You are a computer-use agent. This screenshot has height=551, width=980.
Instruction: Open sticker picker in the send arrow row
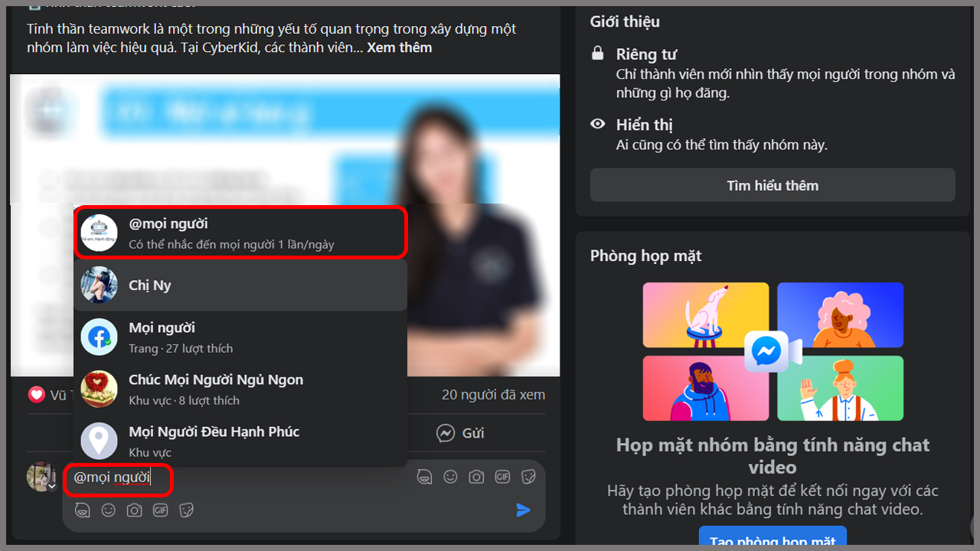pyautogui.click(x=186, y=510)
